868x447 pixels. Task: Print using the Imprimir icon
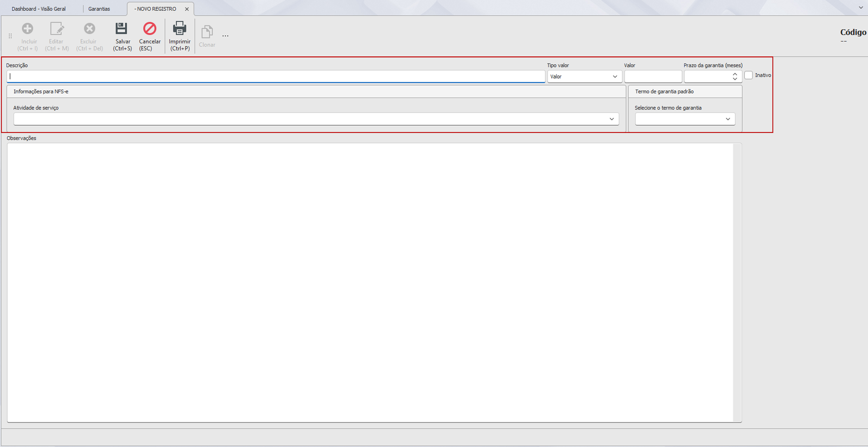click(x=180, y=28)
